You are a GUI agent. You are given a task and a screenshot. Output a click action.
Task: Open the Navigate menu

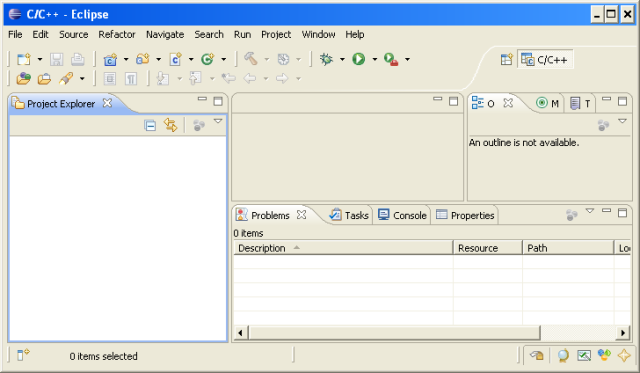coord(165,35)
